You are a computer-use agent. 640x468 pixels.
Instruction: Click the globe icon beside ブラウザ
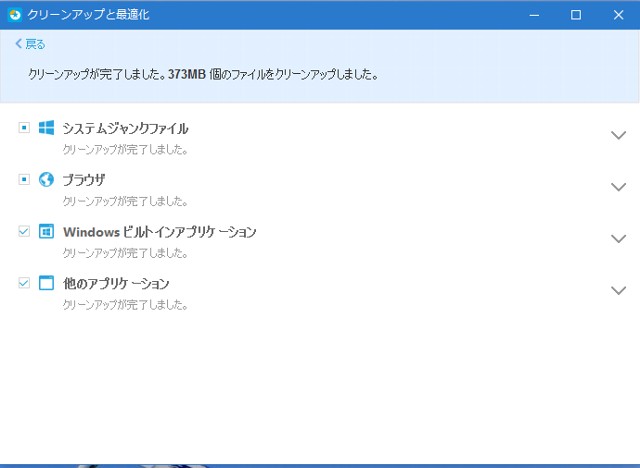(x=46, y=179)
